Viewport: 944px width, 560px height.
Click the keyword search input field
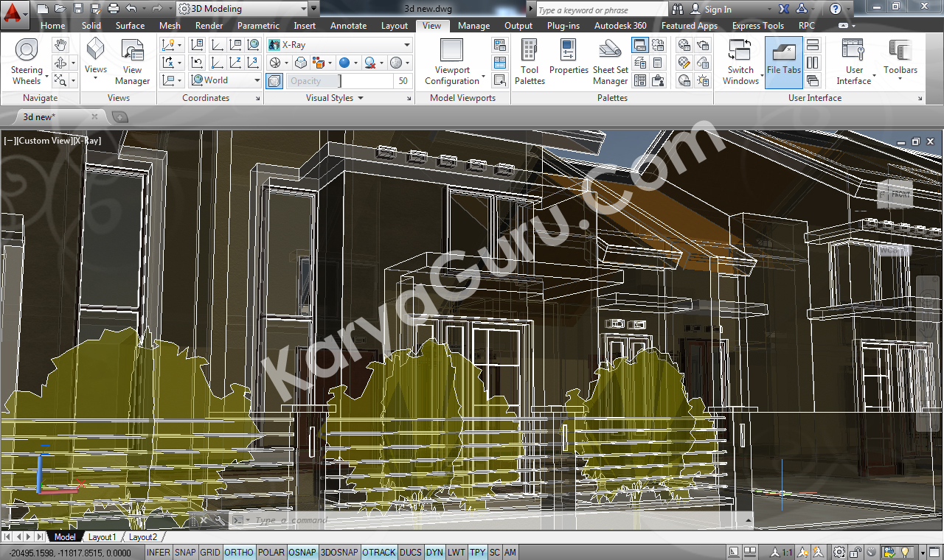click(x=601, y=10)
